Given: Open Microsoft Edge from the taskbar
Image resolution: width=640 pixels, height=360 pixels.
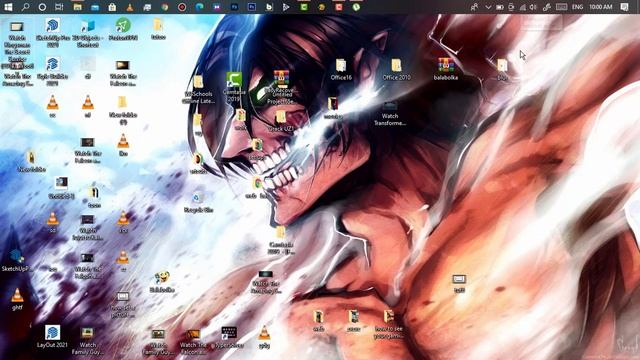Looking at the screenshot, I should tap(199, 7).
